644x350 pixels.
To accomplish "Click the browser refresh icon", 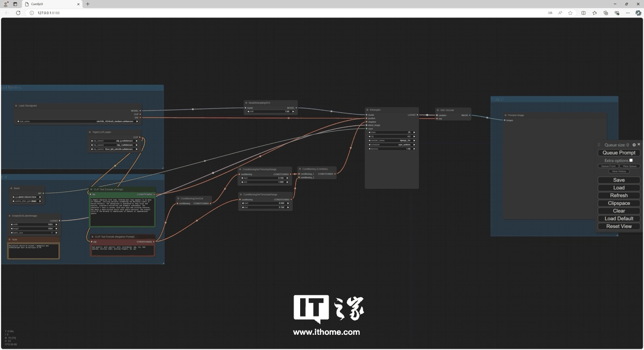I will pyautogui.click(x=18, y=13).
